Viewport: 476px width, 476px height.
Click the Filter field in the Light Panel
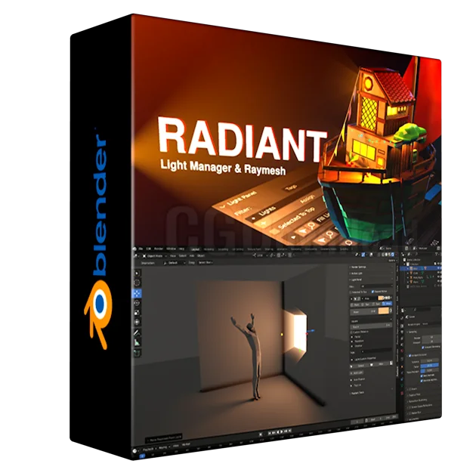tap(376, 286)
